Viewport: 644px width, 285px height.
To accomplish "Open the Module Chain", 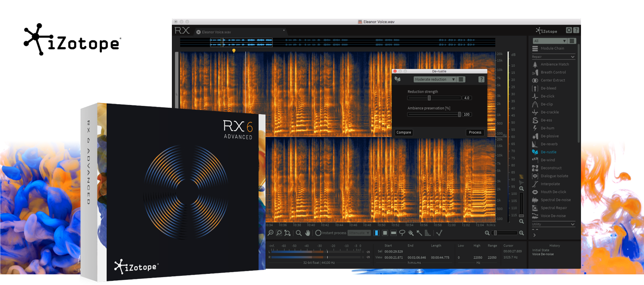I will (549, 49).
